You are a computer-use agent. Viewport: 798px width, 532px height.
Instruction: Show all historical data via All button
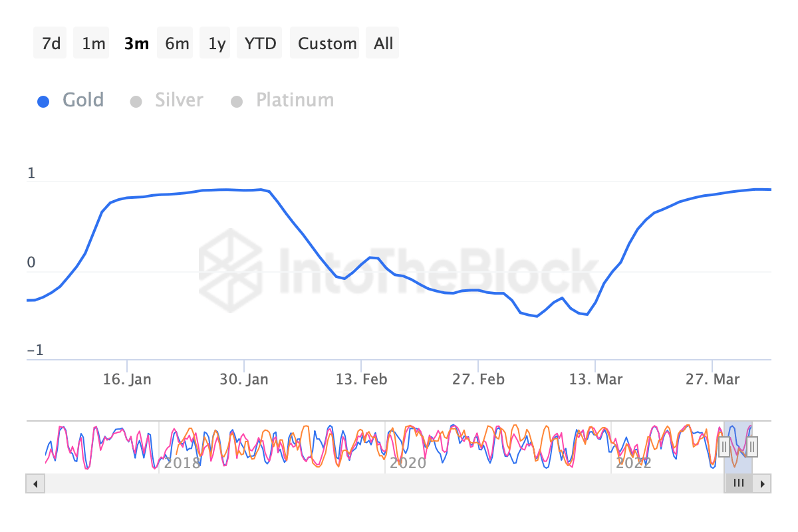click(x=382, y=43)
